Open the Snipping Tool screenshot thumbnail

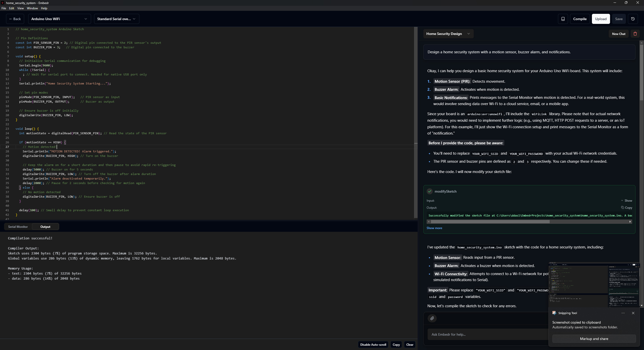point(594,285)
